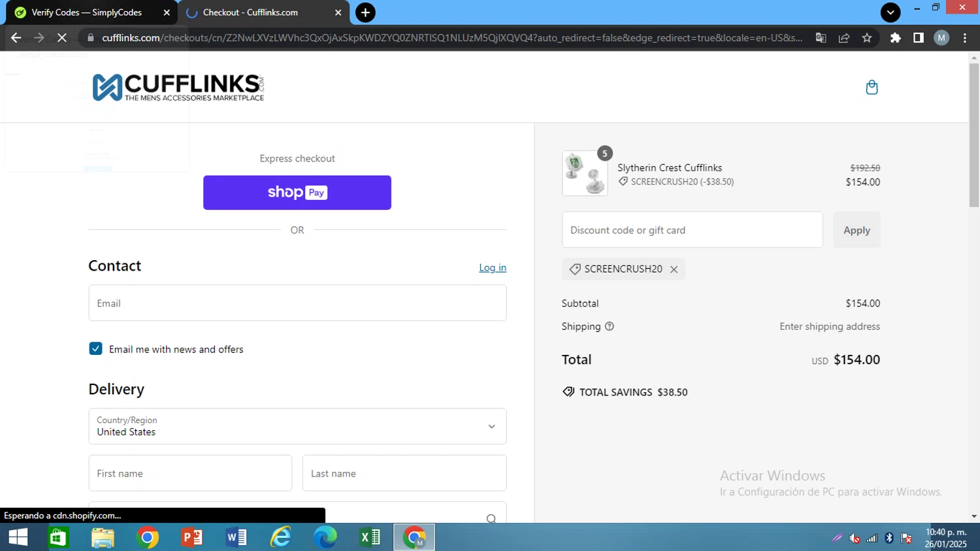Click the Total USD $154.00 amount
980x551 pixels.
point(857,359)
